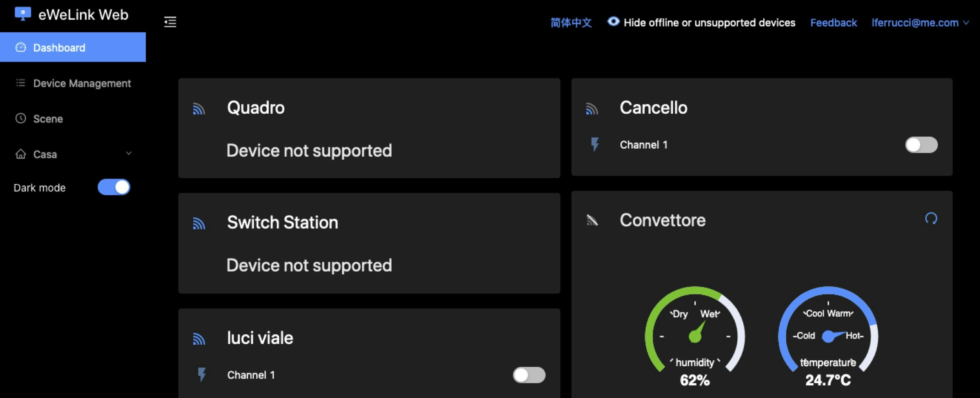This screenshot has height=398, width=980.
Task: Turn on luci viale Channel 1 switch
Action: click(529, 375)
